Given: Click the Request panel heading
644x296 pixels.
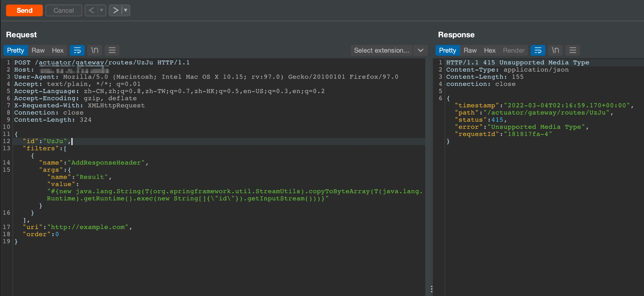Looking at the screenshot, I should click(x=21, y=35).
